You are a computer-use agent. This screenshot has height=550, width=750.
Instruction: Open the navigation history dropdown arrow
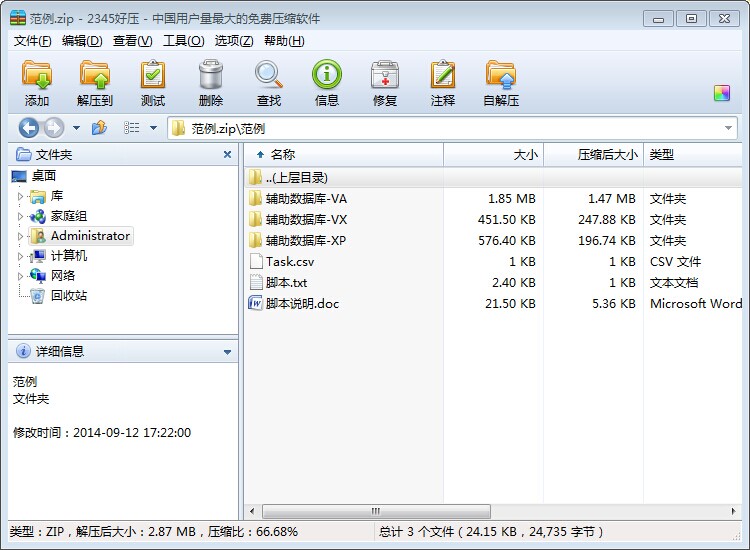click(76, 128)
